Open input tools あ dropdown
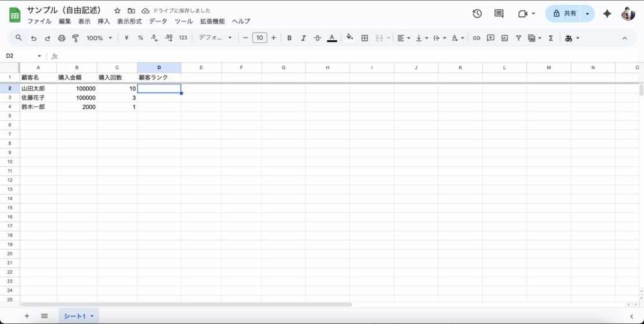 click(572, 38)
